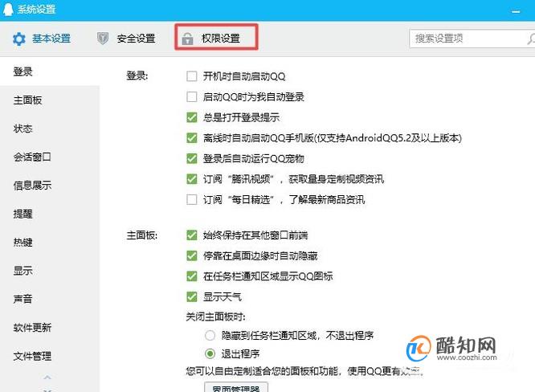The height and width of the screenshot is (392, 535).
Task: Uncheck 停靠在桌面边缘时自动隐藏
Action: 192,255
